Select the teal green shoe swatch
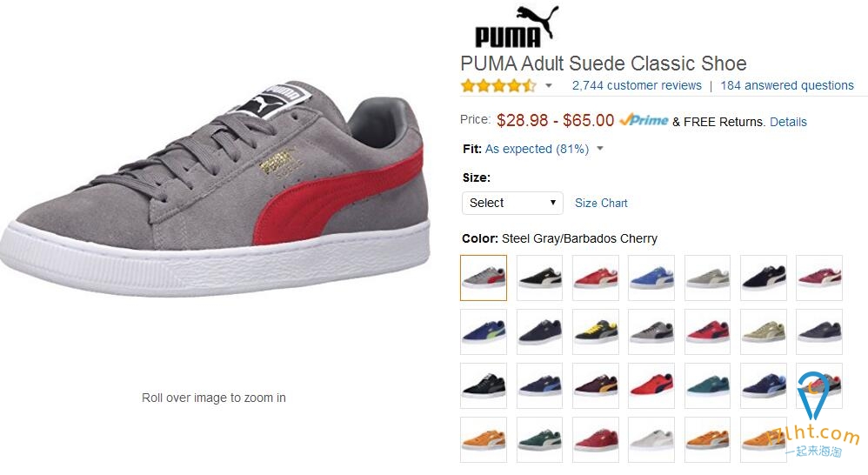This screenshot has height=475, width=868. pyautogui.click(x=707, y=386)
